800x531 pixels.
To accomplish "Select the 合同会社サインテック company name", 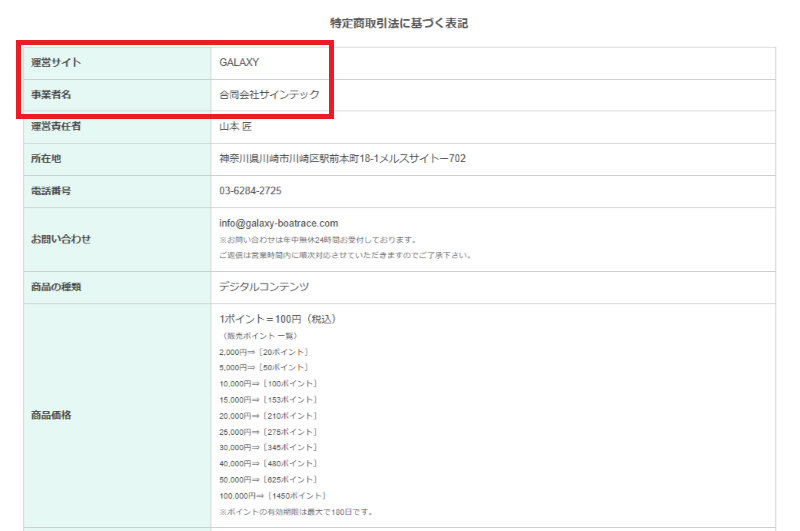I will point(269,95).
